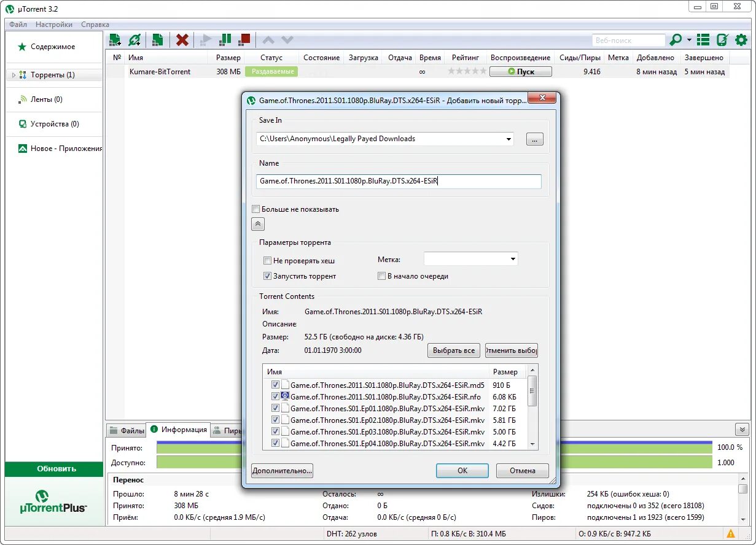Image resolution: width=756 pixels, height=545 pixels.
Task: Sort file list by Имя header
Action: click(376, 372)
